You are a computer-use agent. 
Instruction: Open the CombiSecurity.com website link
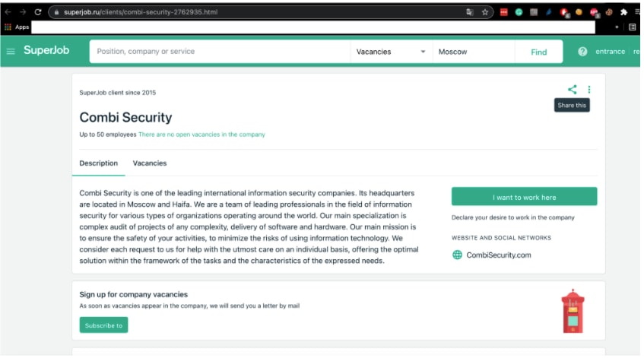(499, 255)
